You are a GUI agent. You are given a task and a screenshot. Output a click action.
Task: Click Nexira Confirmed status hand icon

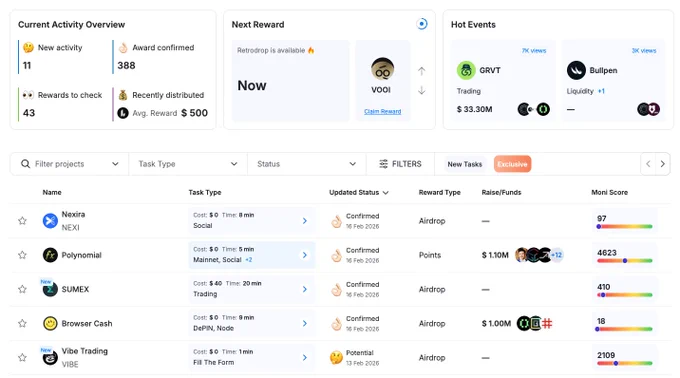pyautogui.click(x=337, y=222)
